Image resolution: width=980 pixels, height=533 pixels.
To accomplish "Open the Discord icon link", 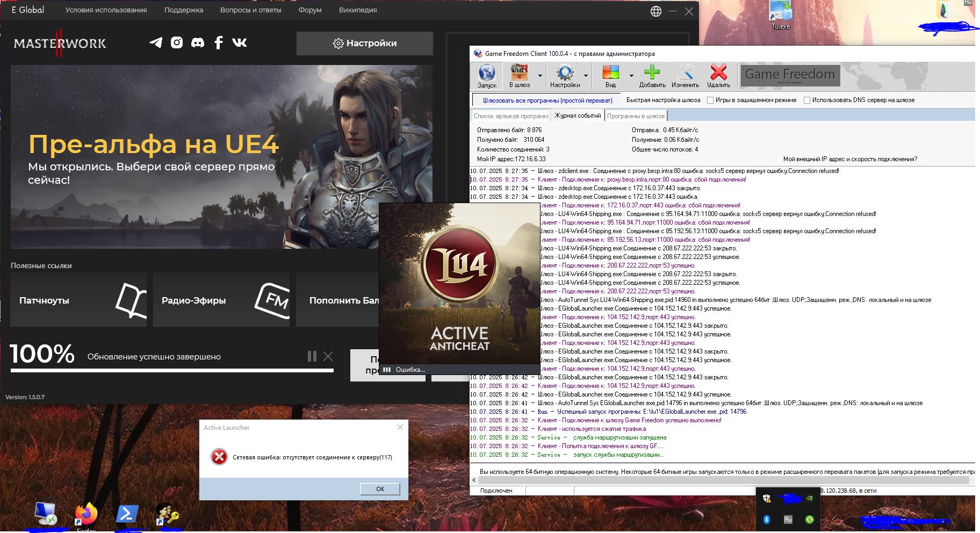I will [198, 43].
